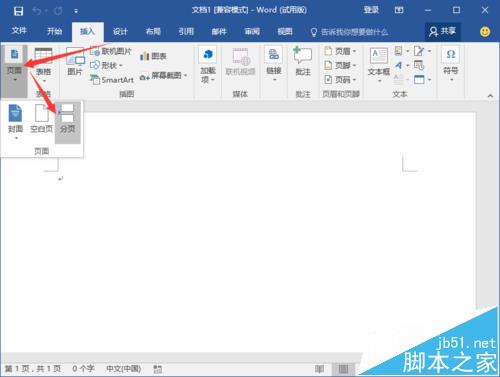This screenshot has height=377, width=500.
Task: Insert a 批注 comment
Action: pyautogui.click(x=303, y=62)
